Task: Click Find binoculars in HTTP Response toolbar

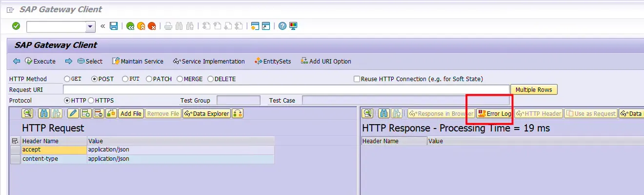Action: click(384, 113)
